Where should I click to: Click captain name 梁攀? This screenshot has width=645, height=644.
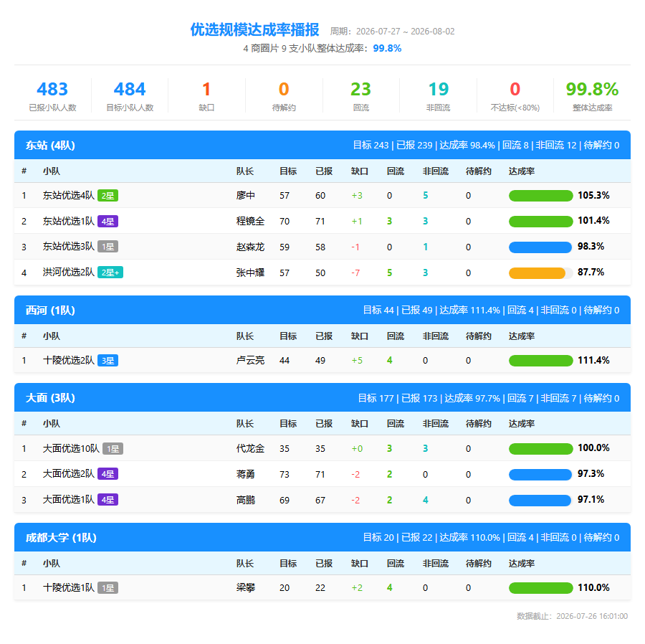246,588
